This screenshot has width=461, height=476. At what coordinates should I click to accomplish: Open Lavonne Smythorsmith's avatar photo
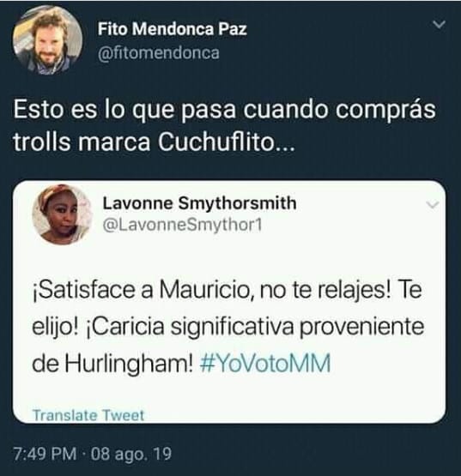click(x=63, y=214)
